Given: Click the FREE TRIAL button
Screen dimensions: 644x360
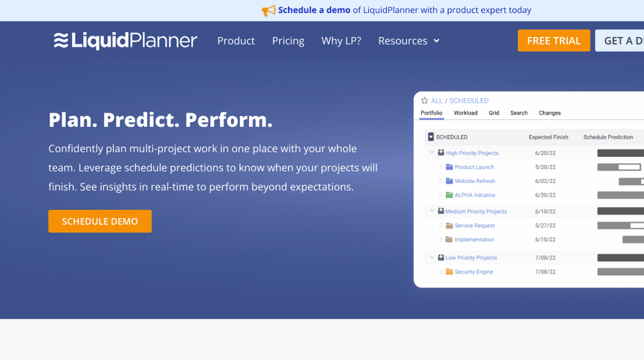Looking at the screenshot, I should (553, 40).
